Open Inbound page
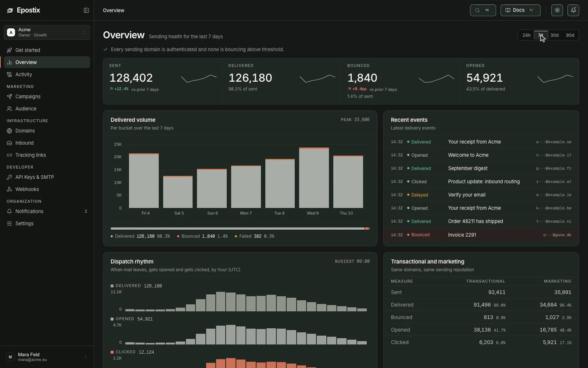 47,143
